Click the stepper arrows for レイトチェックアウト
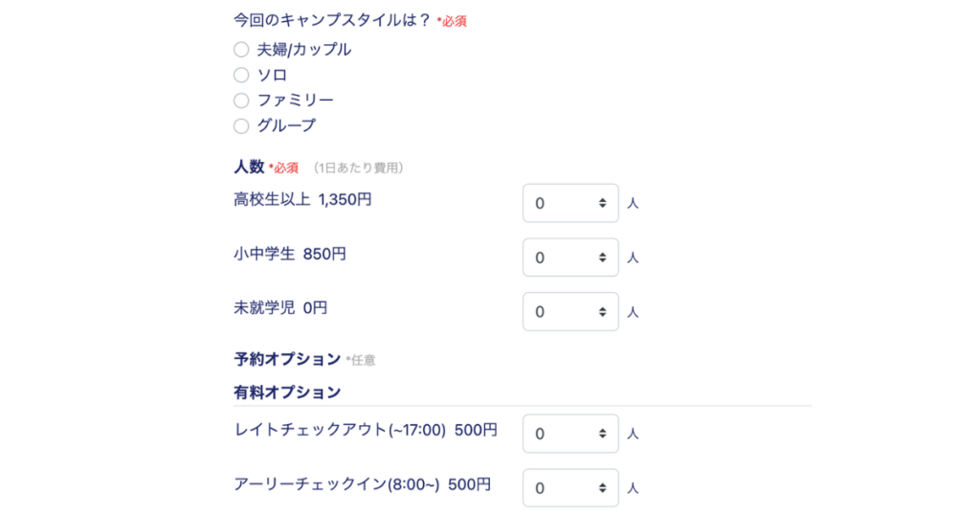The height and width of the screenshot is (515, 980). pos(603,434)
